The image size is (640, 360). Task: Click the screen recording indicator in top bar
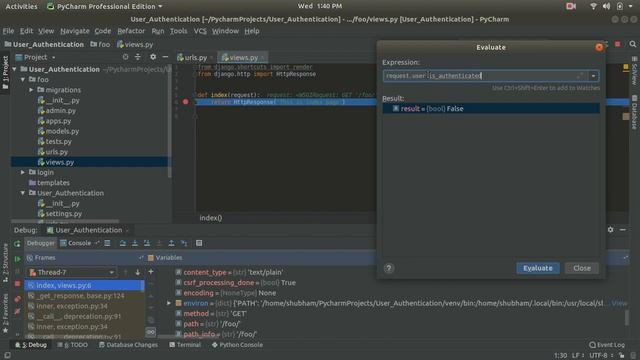pyautogui.click(x=571, y=6)
